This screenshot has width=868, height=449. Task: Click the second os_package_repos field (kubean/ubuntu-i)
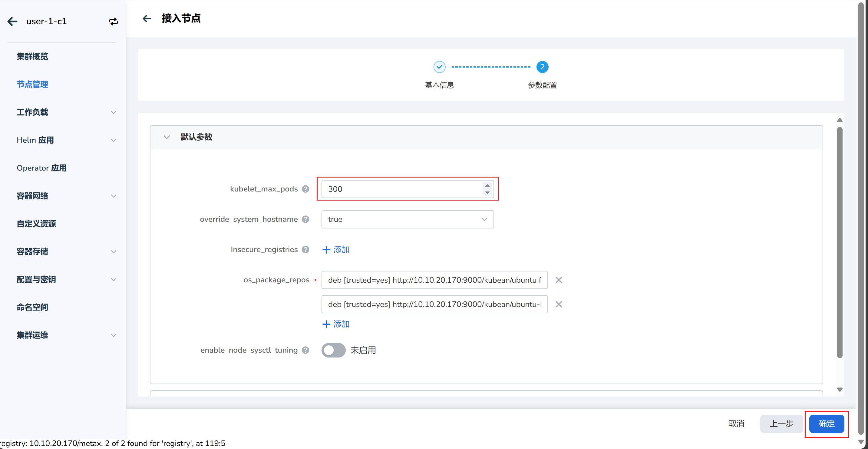[x=434, y=304]
